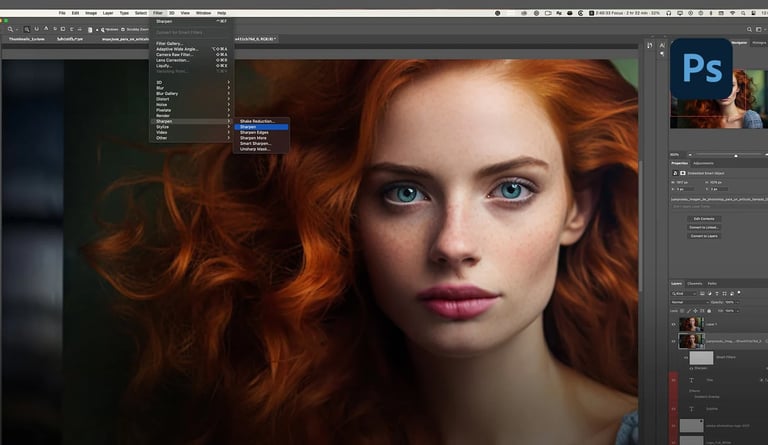Click the Edit Contents button
The height and width of the screenshot is (445, 768).
(704, 219)
